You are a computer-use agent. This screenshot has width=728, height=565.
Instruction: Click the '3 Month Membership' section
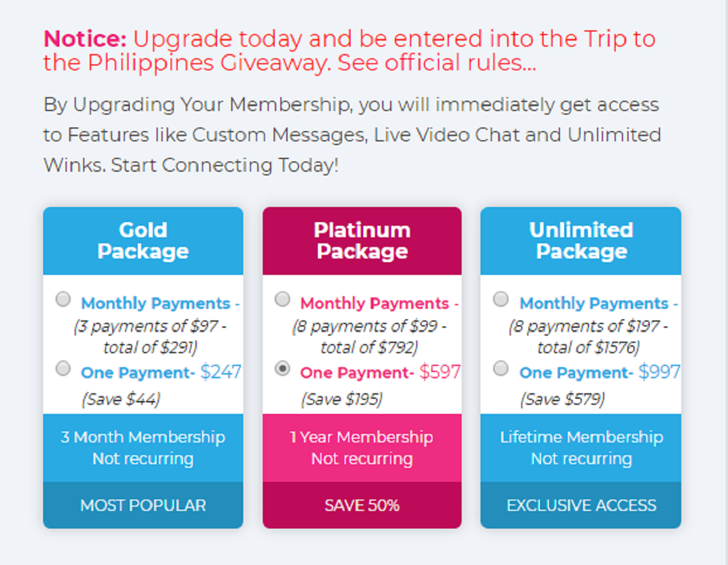[143, 448]
